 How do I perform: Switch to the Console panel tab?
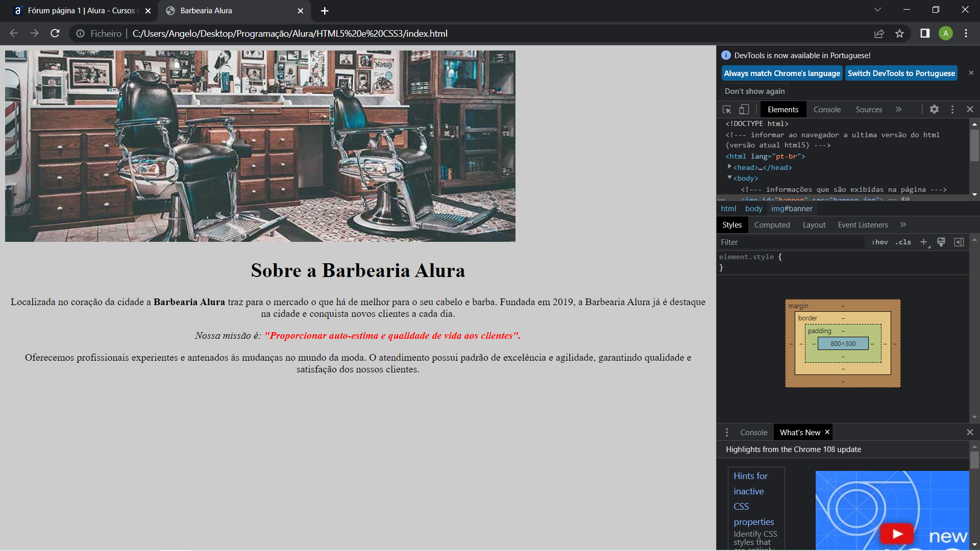(827, 109)
